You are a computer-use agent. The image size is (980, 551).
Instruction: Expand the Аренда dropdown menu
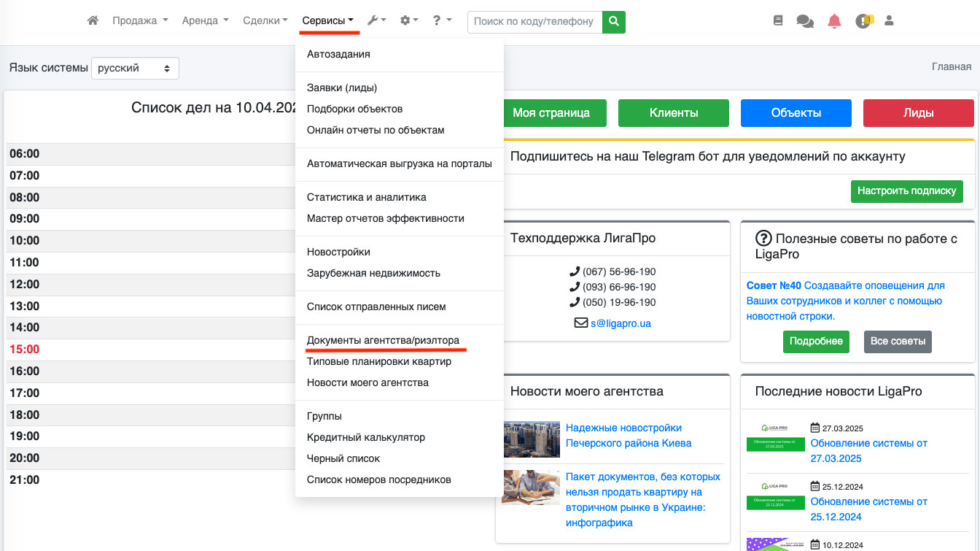[205, 21]
